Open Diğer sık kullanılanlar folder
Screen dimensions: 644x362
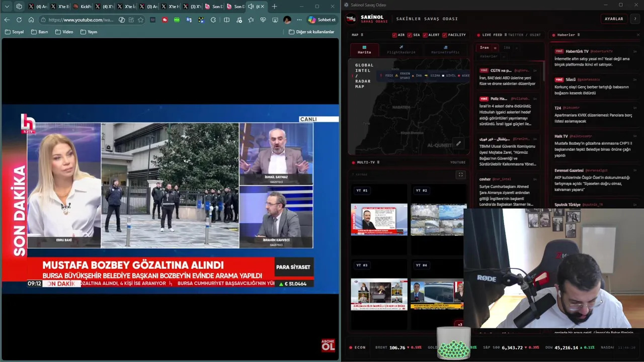click(311, 32)
